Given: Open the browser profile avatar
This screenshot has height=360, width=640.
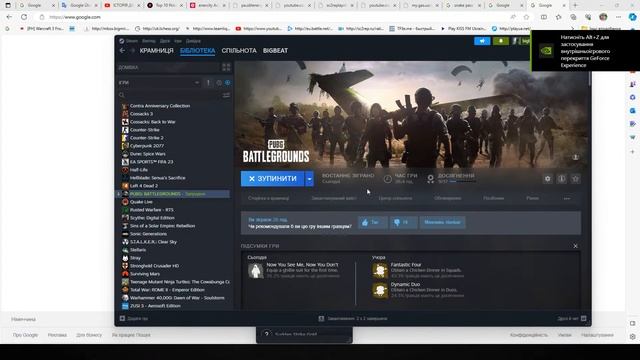Looking at the screenshot, I should 603,17.
